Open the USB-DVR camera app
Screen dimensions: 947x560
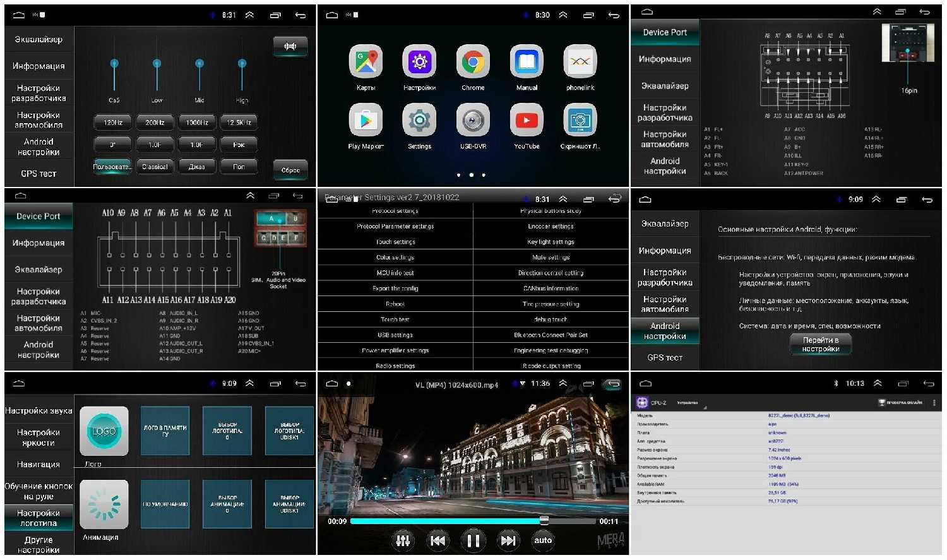[x=472, y=121]
